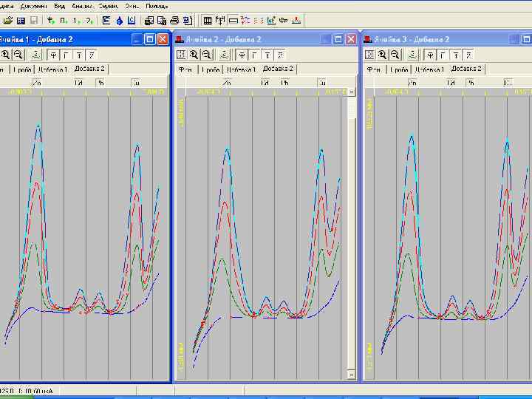
Task: Click the Zn peak label in Ячейка 2
Action: click(227, 83)
